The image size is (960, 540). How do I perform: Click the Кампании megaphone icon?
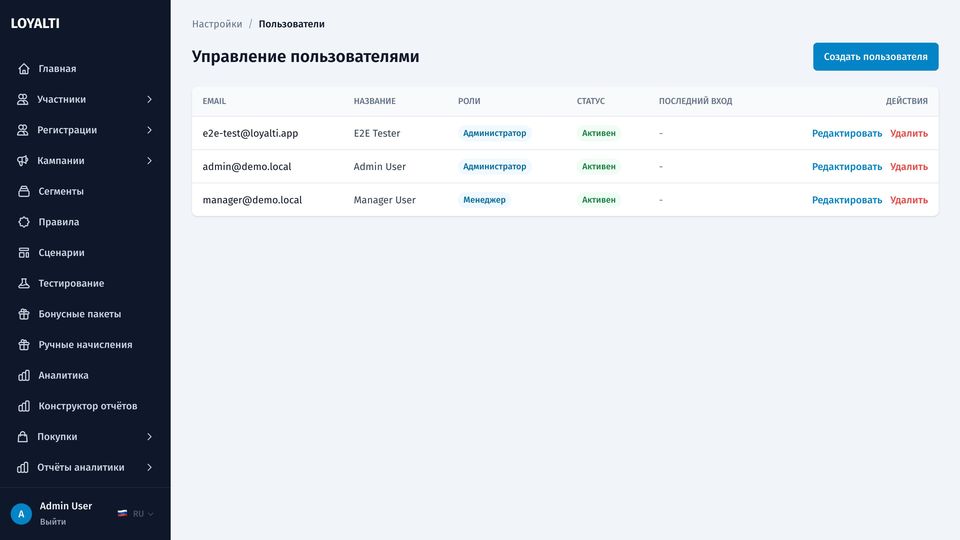pyautogui.click(x=23, y=160)
